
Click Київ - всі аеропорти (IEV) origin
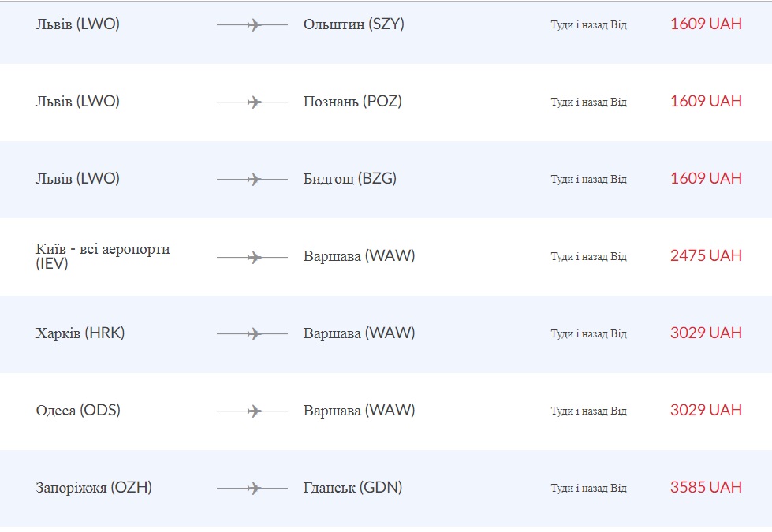103,257
